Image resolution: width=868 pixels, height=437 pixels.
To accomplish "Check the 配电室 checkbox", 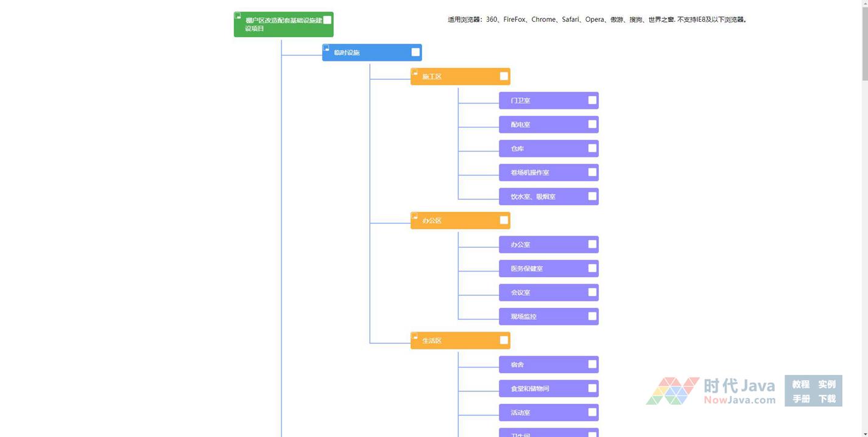I will click(x=592, y=124).
